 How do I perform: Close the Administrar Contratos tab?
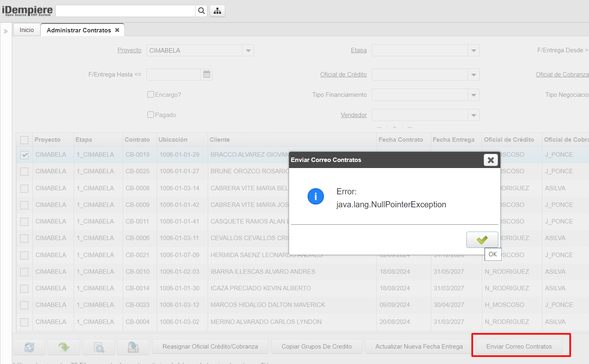pos(117,30)
